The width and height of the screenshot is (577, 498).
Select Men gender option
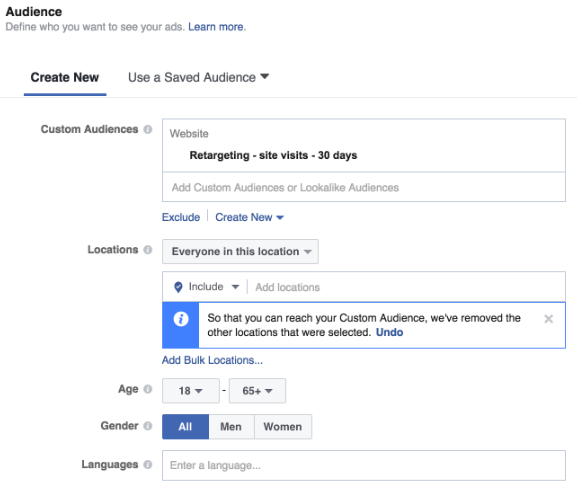coord(231,427)
